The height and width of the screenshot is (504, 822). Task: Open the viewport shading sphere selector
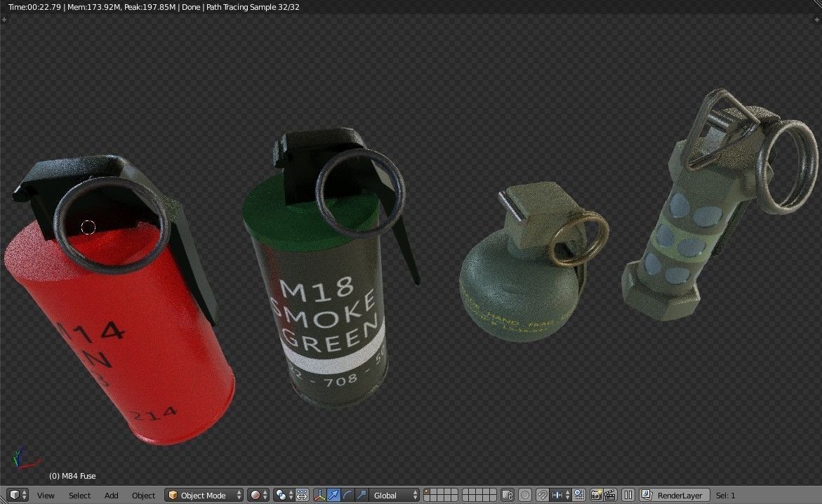258,495
